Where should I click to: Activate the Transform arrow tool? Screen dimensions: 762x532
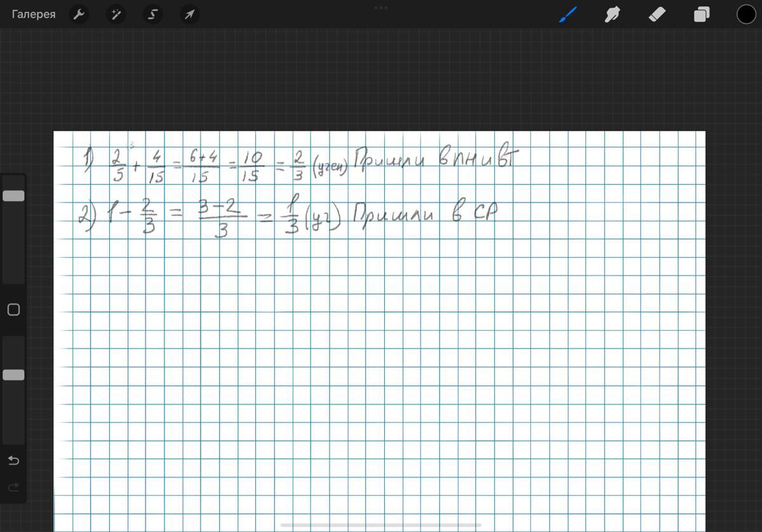coord(189,15)
